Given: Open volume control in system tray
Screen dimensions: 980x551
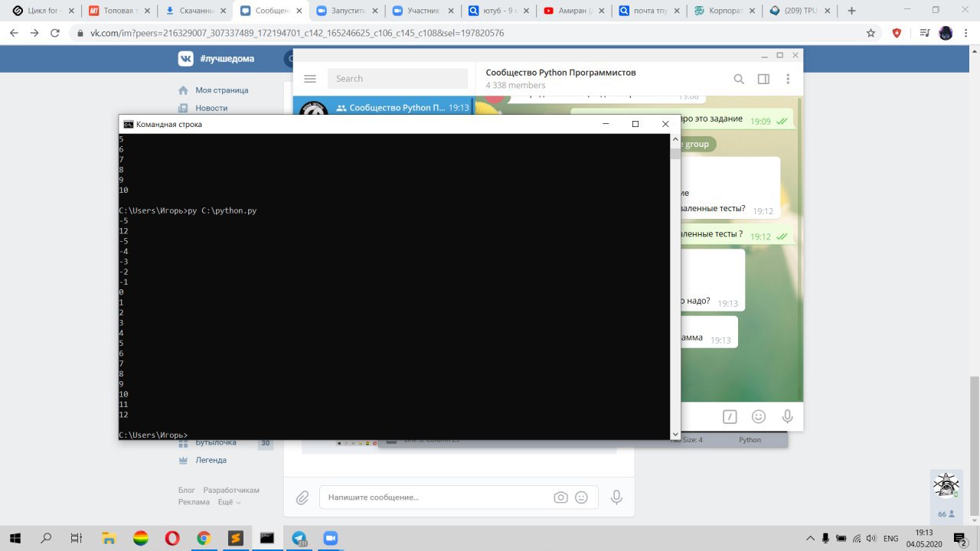Looking at the screenshot, I should (x=871, y=538).
